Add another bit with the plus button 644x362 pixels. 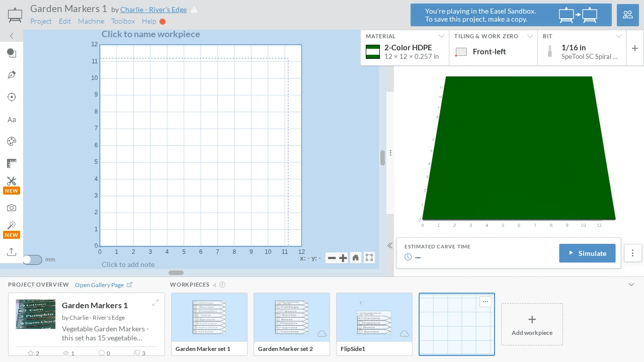click(635, 48)
